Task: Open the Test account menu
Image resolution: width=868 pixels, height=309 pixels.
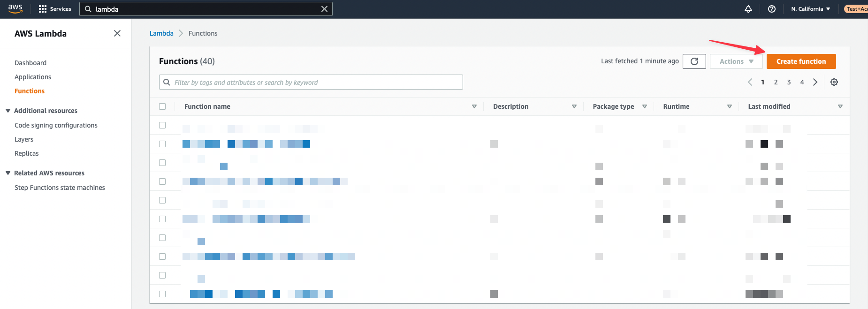Action: (856, 9)
